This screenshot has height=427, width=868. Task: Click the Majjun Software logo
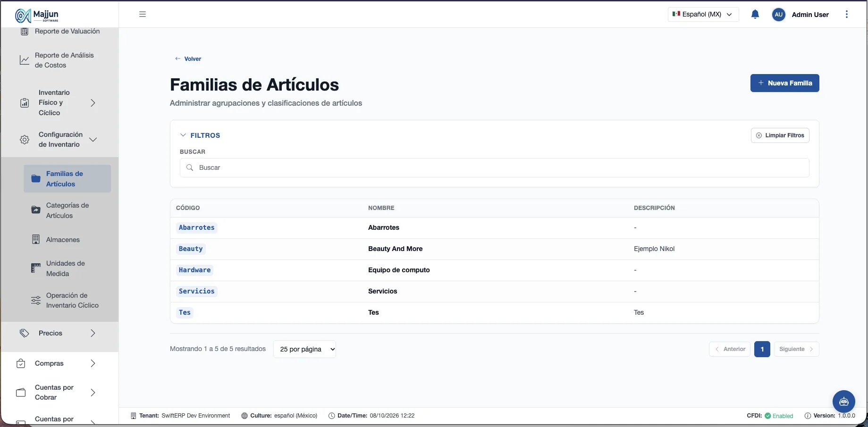pos(37,16)
